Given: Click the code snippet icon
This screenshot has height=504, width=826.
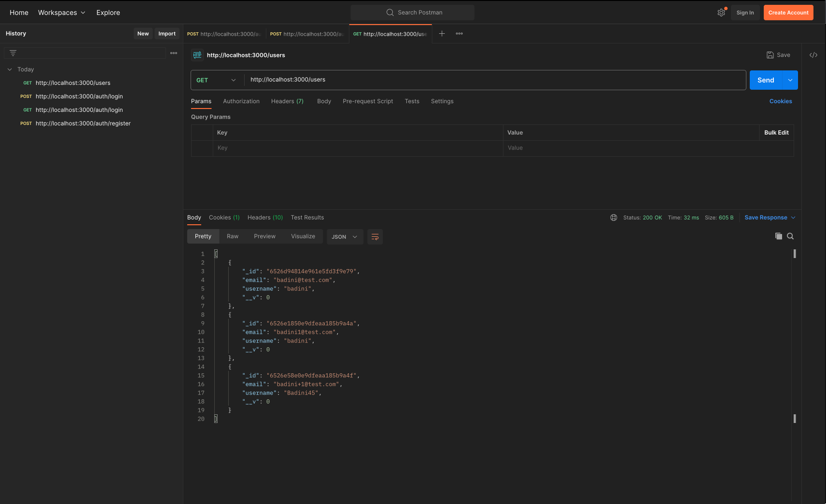Looking at the screenshot, I should (x=813, y=55).
